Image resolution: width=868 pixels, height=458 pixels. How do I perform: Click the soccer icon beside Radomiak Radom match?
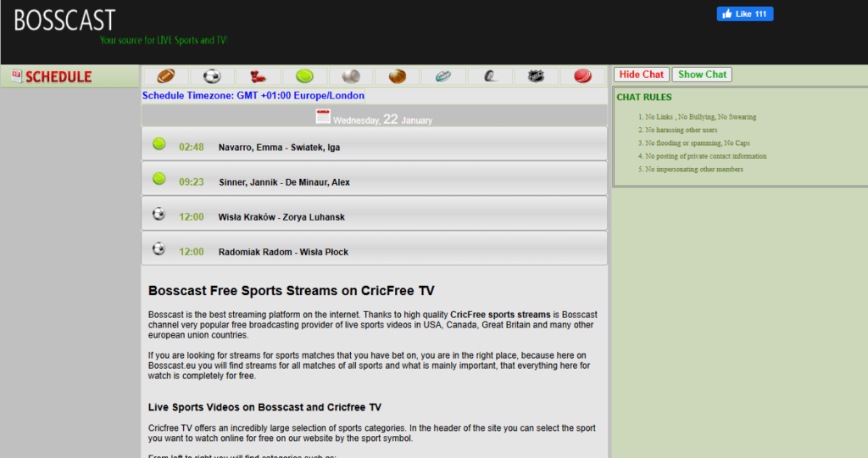(x=159, y=249)
